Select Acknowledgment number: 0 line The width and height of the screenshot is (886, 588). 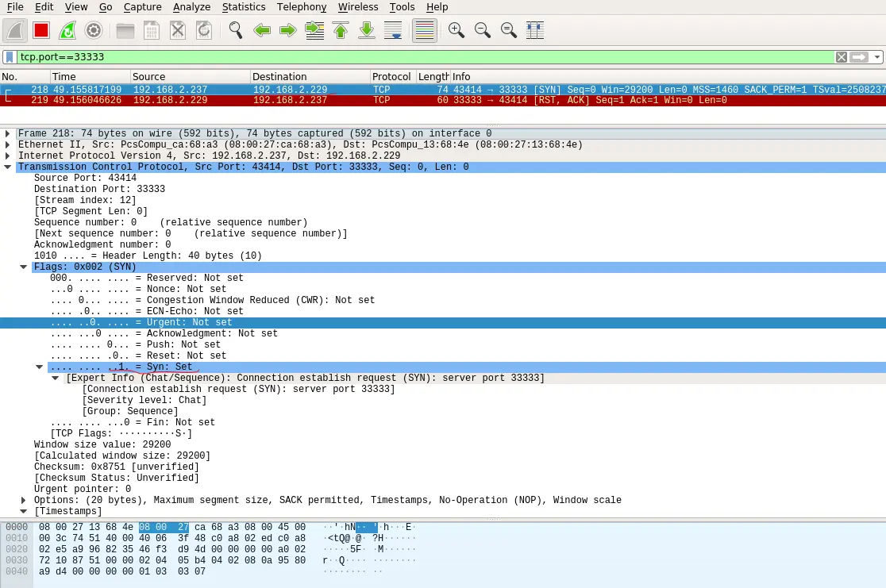pyautogui.click(x=102, y=244)
